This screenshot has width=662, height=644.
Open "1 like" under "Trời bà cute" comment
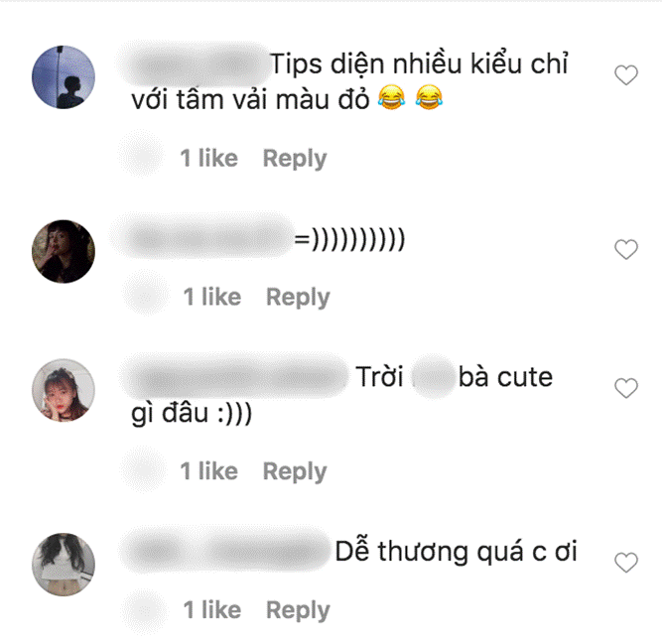tap(209, 471)
